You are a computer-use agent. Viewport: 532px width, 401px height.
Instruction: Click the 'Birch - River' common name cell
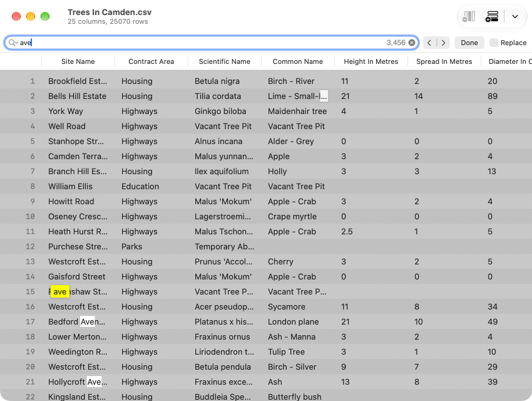[x=291, y=81]
